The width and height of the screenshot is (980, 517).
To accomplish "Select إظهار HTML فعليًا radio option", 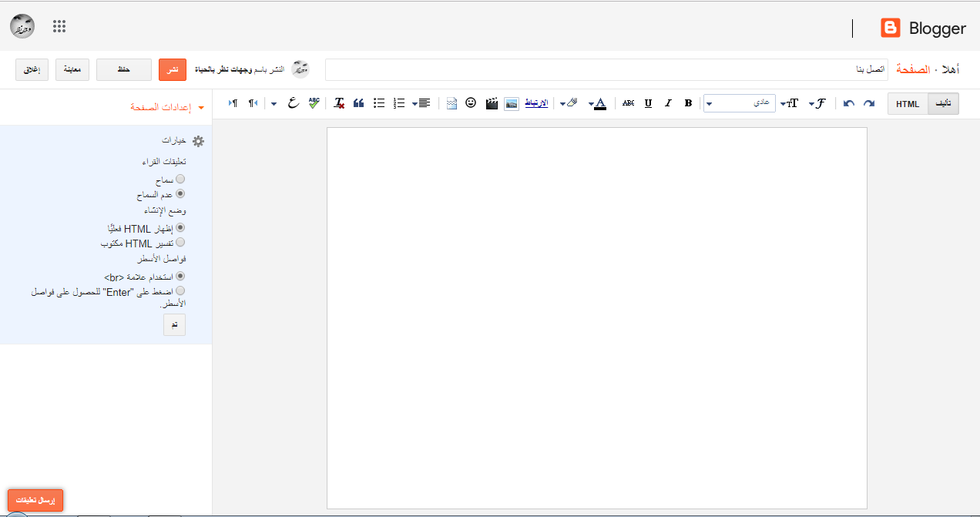I will tap(180, 227).
